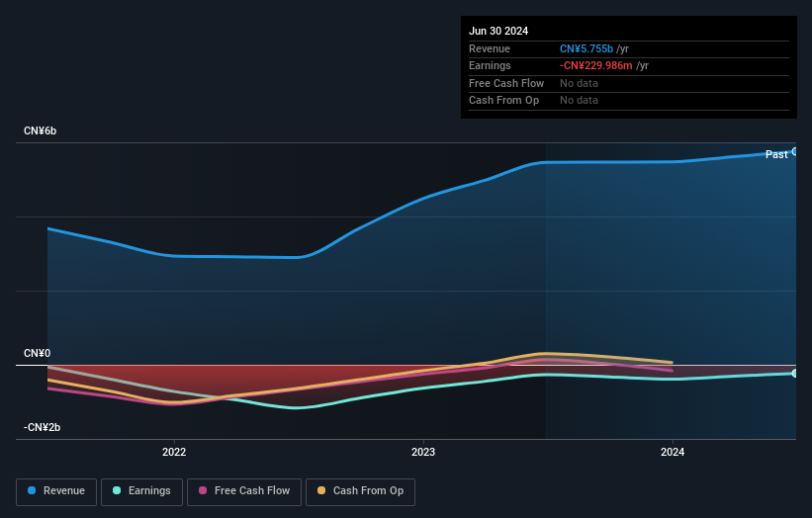Click the revenue line endpoint marker
The image size is (812, 518).
click(795, 151)
